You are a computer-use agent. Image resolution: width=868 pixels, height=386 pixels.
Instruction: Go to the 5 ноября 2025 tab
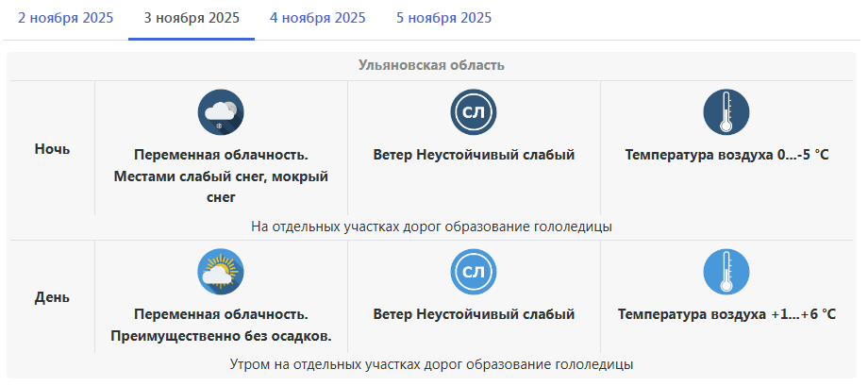coord(443,18)
